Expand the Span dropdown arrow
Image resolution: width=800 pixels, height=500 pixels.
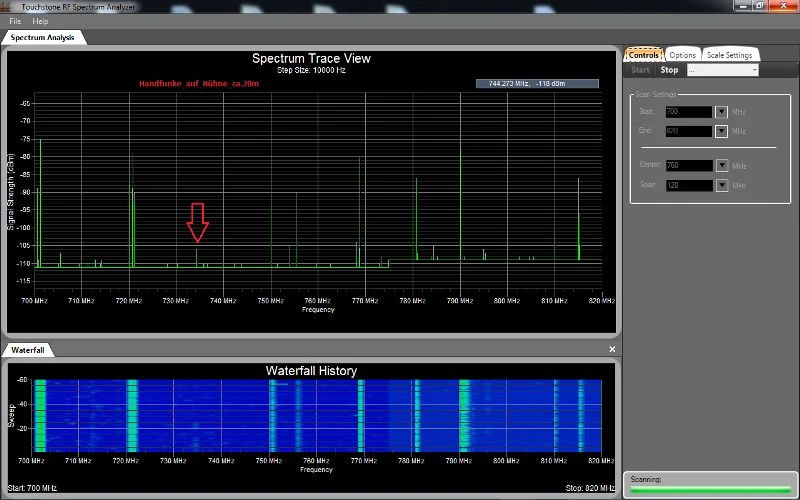pos(721,185)
